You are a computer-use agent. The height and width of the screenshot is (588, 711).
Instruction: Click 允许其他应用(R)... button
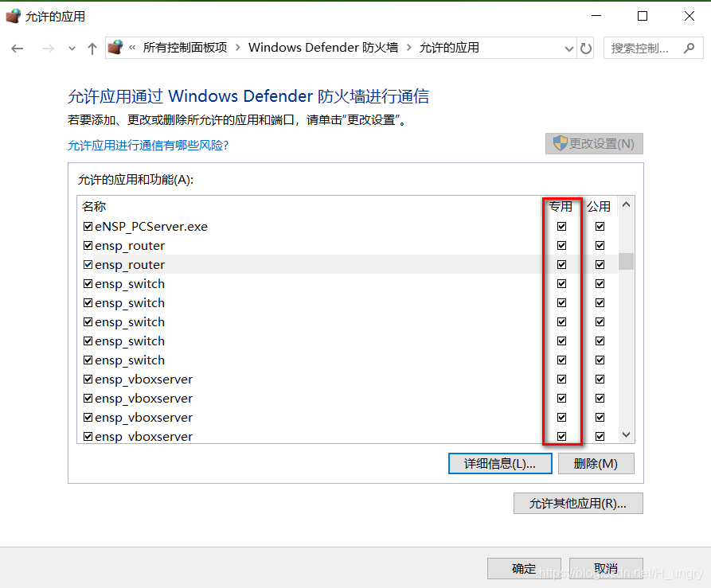tap(578, 504)
